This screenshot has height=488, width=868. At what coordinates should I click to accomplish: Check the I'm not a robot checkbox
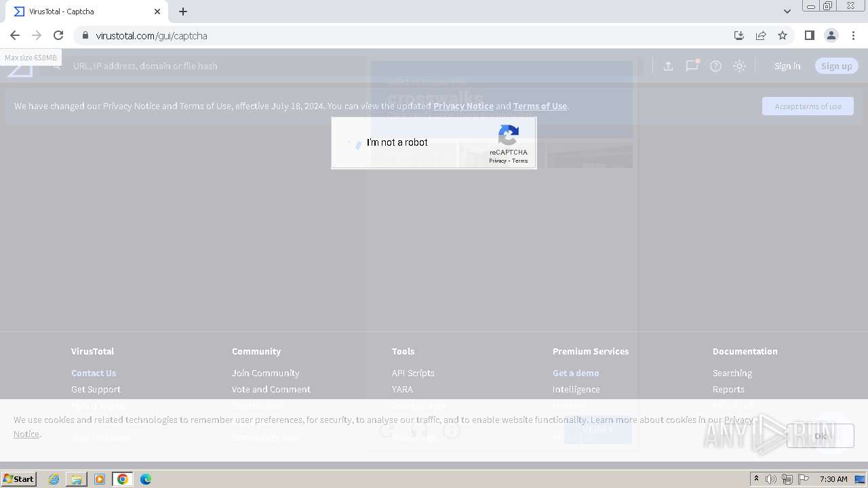click(355, 143)
